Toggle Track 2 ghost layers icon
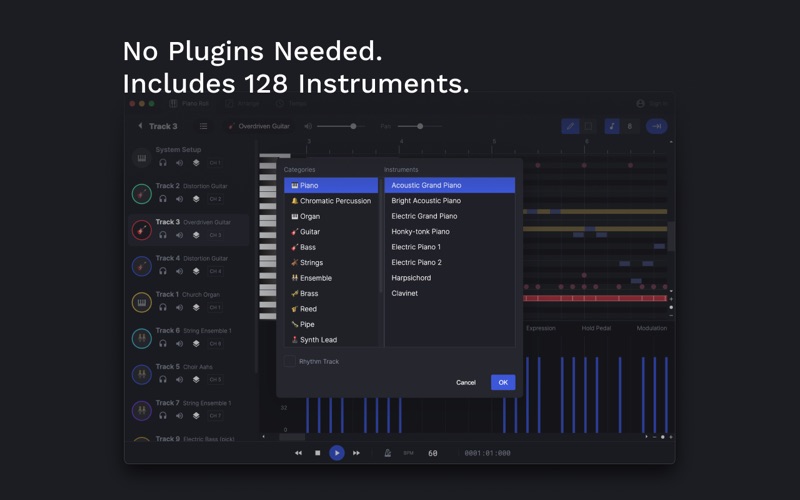 (196, 199)
